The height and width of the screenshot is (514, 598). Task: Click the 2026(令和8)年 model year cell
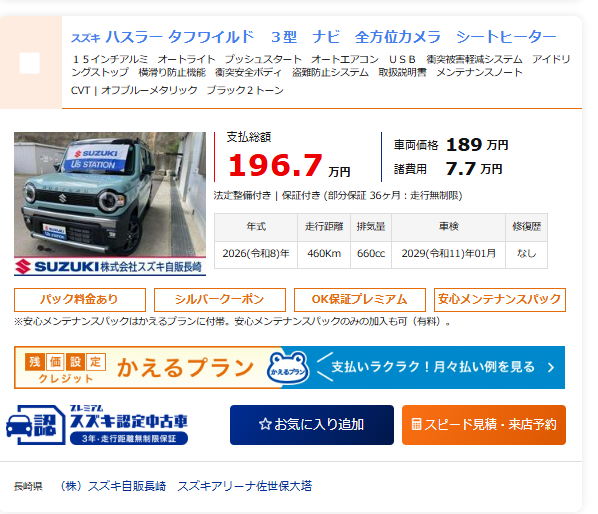pyautogui.click(x=256, y=254)
